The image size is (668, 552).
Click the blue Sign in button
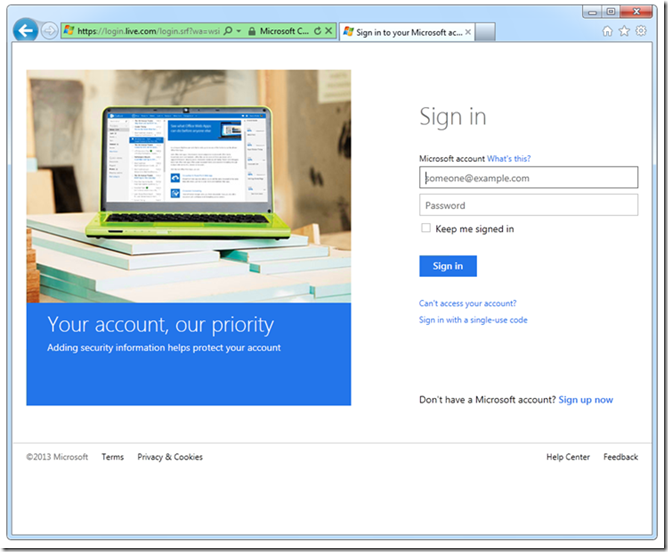[x=448, y=266]
